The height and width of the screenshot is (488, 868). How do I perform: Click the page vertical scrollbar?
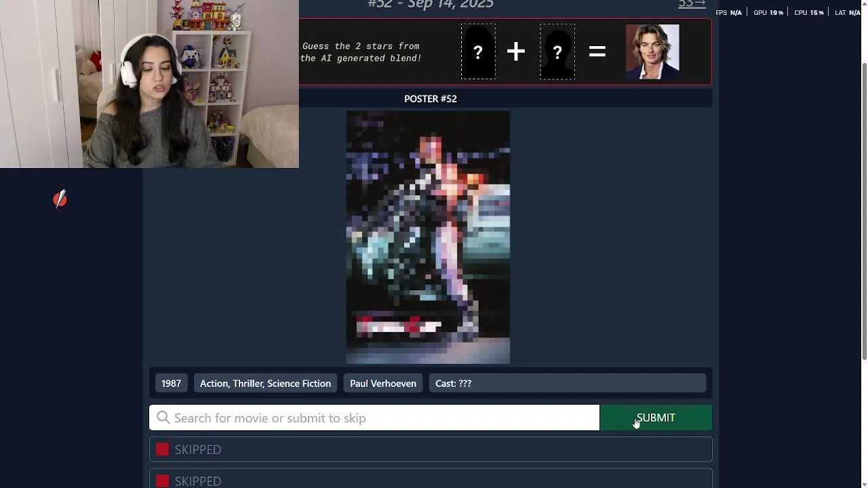[x=863, y=210]
